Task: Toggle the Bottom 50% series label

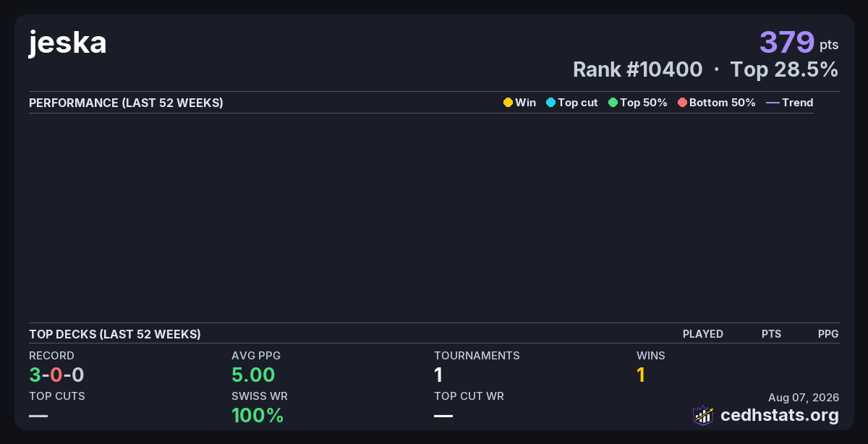Action: click(x=723, y=103)
